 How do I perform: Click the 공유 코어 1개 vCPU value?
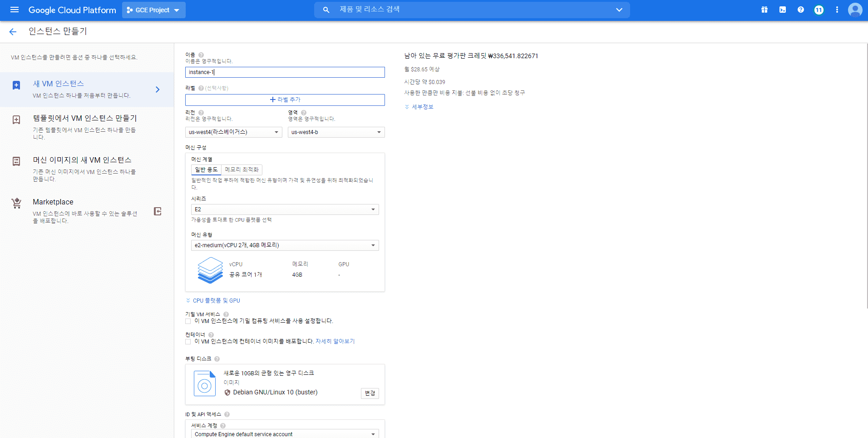246,275
